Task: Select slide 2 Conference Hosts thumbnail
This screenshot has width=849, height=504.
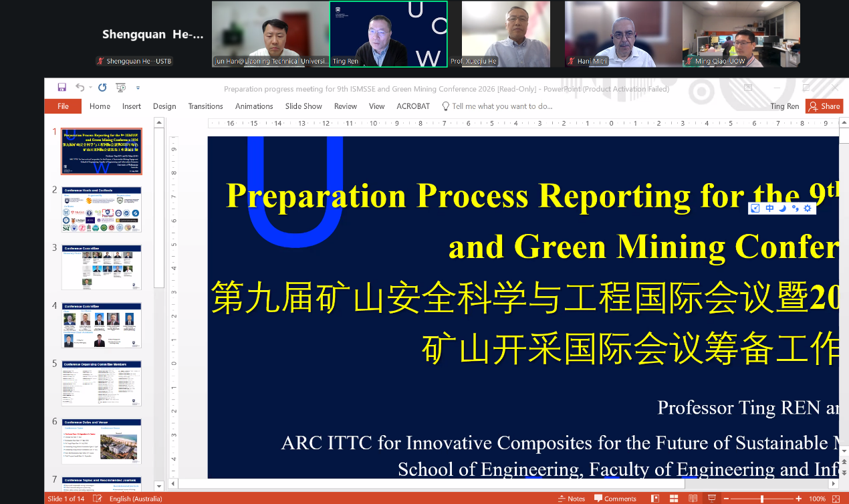Action: point(102,209)
